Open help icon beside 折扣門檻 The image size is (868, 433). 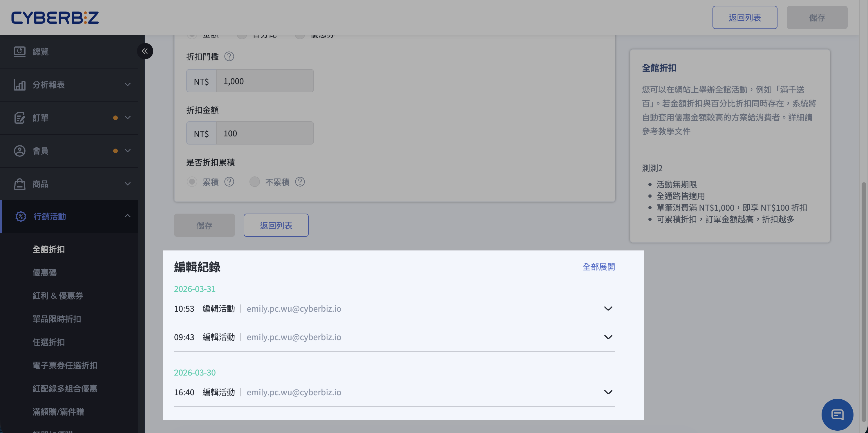tap(229, 56)
